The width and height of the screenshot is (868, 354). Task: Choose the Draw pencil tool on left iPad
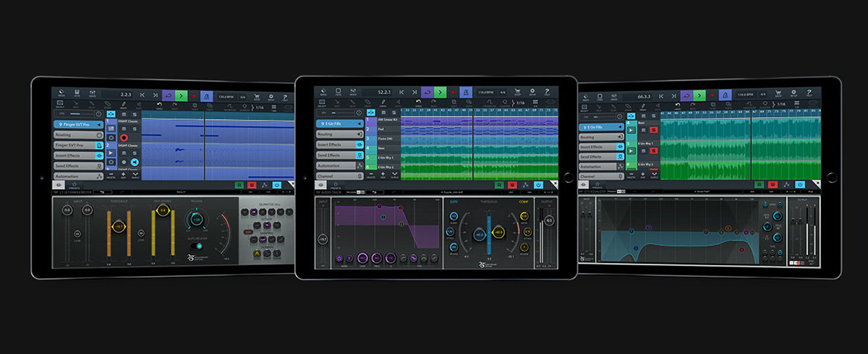[124, 105]
